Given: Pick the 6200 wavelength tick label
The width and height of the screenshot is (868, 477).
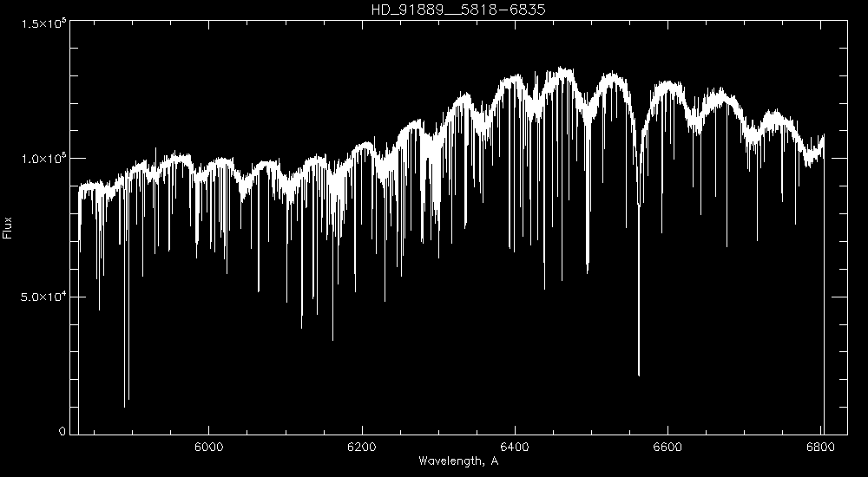Looking at the screenshot, I should pyautogui.click(x=362, y=447).
